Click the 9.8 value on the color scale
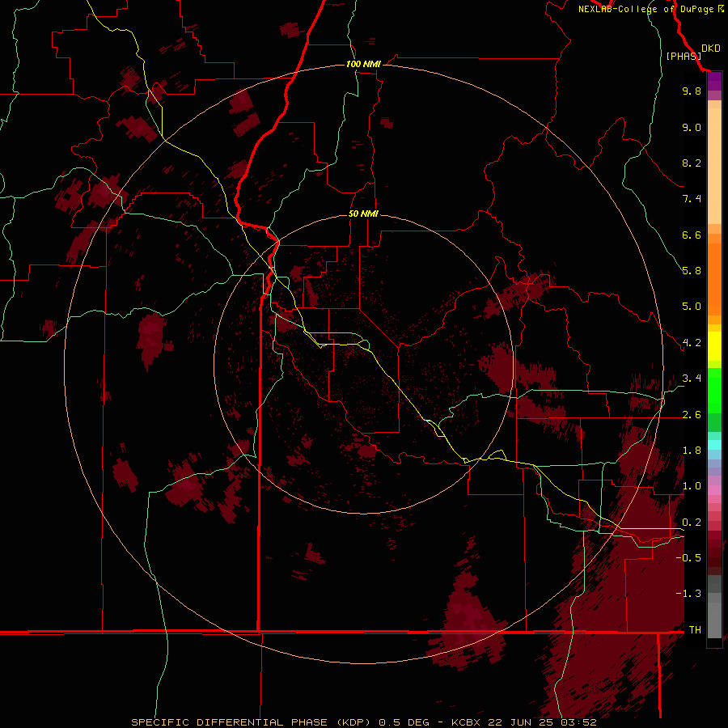728x728 pixels. point(692,91)
